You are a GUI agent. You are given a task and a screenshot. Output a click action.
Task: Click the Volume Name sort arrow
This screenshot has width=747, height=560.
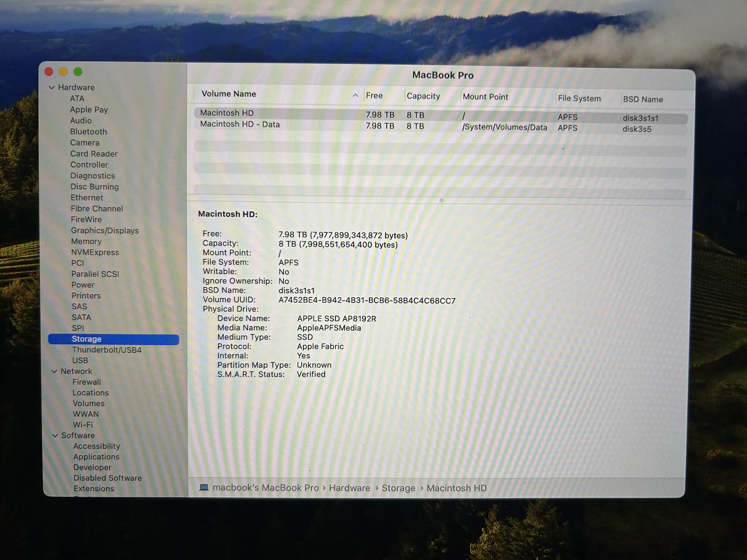coord(355,95)
